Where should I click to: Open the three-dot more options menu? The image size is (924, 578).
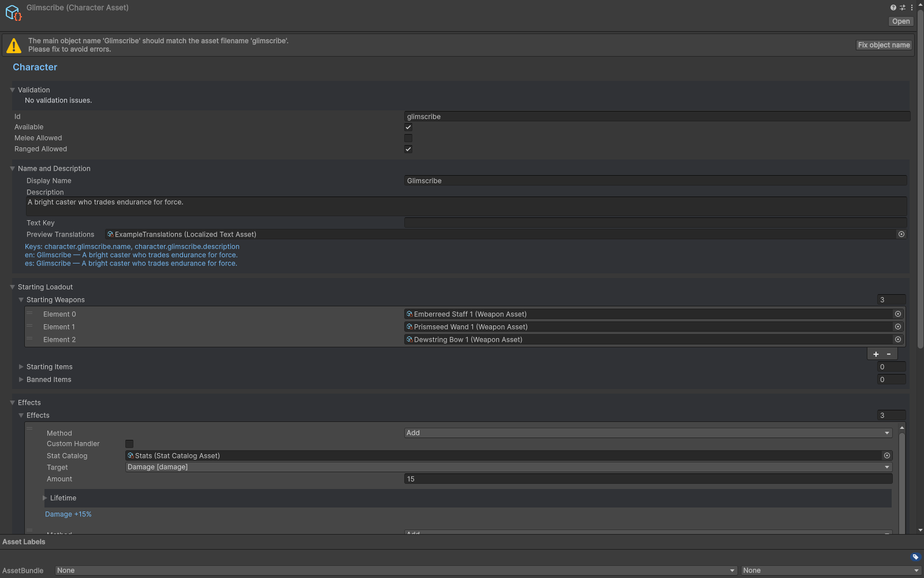tap(912, 8)
